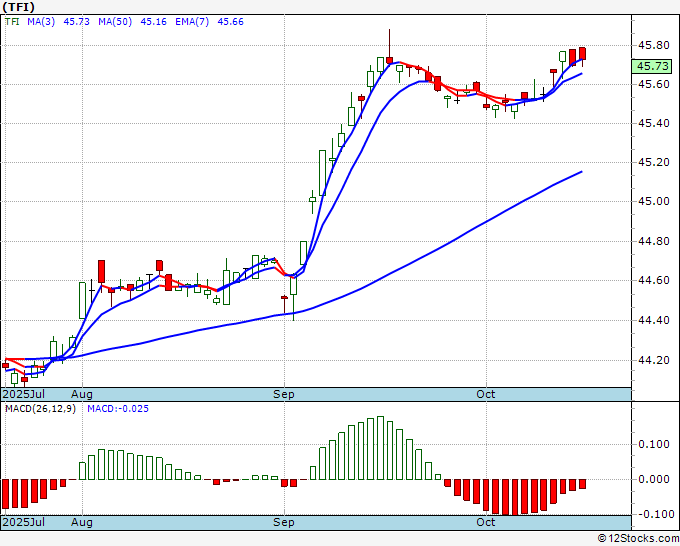Click the (TFI) chart title

18,7
